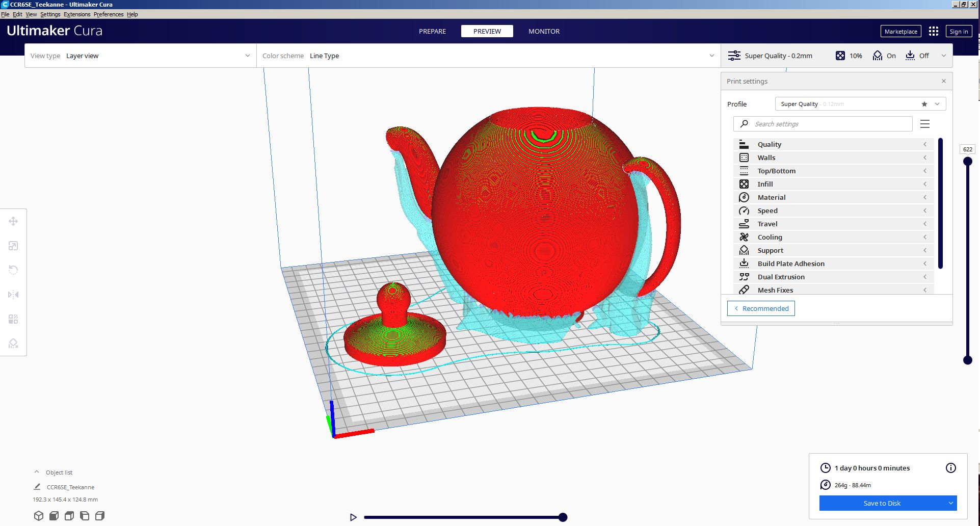Switch to the MONITOR stage
The width and height of the screenshot is (980, 526).
point(544,31)
